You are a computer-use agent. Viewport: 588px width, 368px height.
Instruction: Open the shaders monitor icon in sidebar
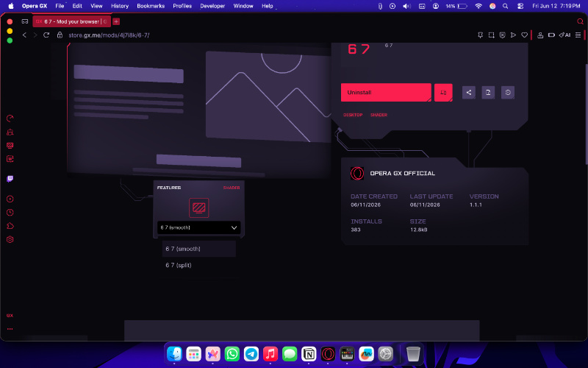10,145
